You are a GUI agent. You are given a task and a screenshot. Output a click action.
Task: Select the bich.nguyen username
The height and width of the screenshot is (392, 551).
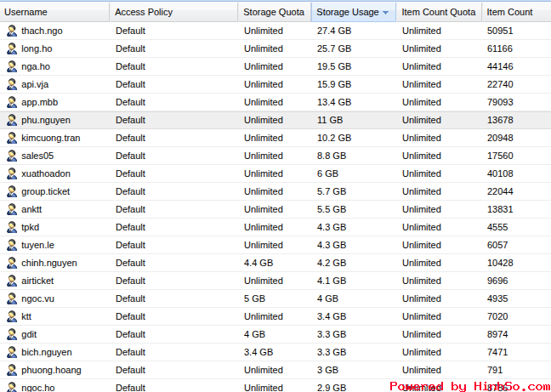point(46,352)
